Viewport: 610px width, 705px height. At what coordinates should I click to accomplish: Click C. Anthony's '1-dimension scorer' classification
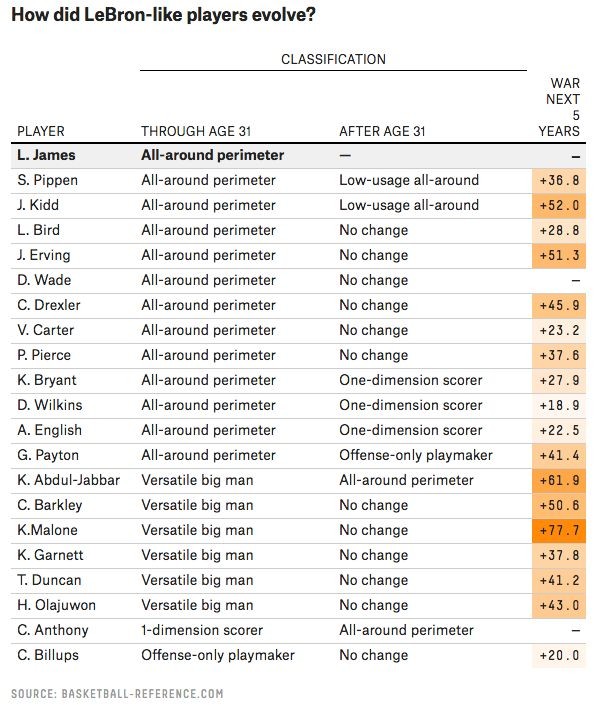tap(202, 630)
